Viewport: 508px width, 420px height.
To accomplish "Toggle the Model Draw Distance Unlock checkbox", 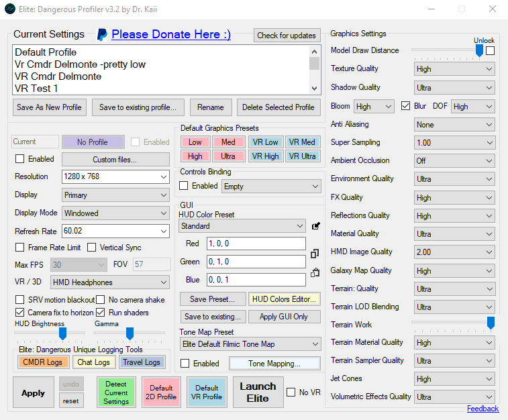I will [x=490, y=50].
